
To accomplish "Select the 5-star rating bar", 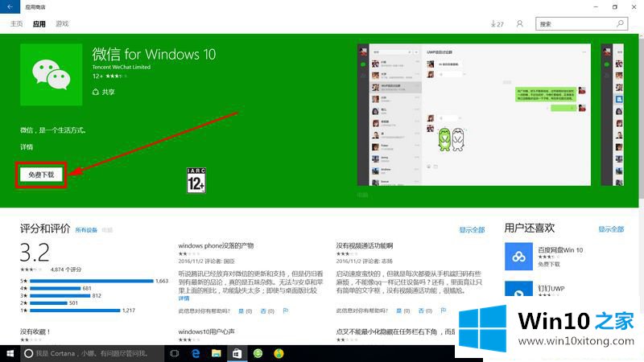I will click(92, 281).
